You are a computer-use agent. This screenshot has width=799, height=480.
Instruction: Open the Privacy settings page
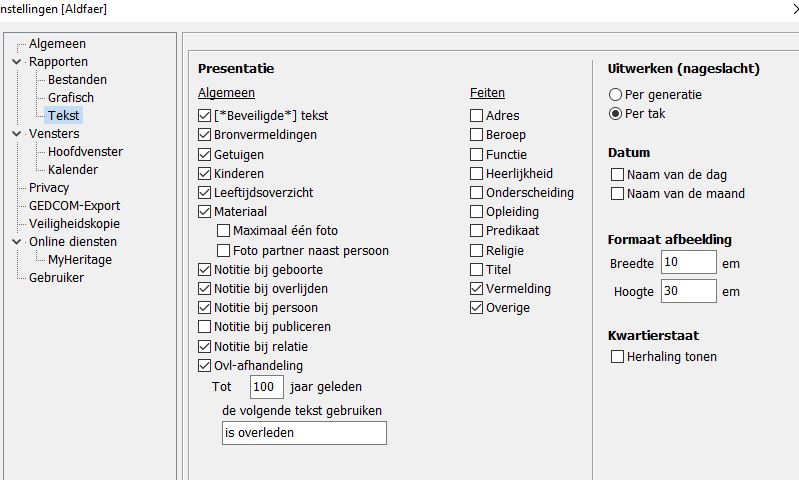coord(49,188)
